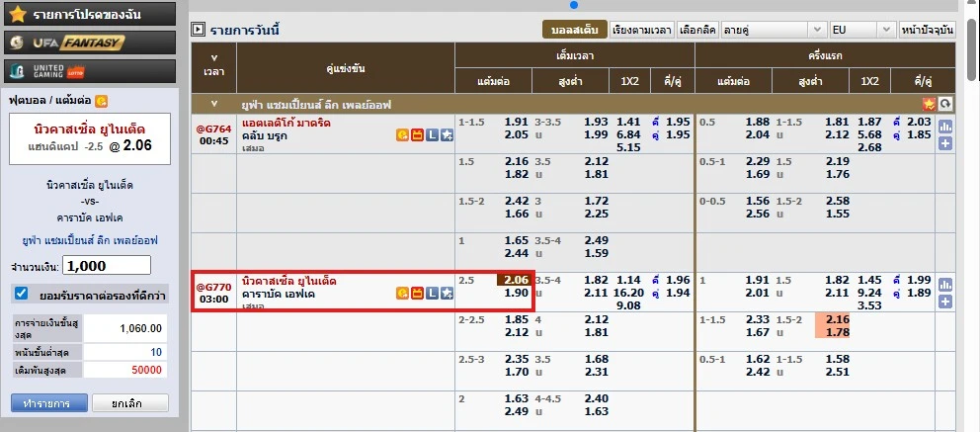Viewport: 980px width, 432px height.
Task: Click the favorite league star in the header row
Action: (929, 103)
